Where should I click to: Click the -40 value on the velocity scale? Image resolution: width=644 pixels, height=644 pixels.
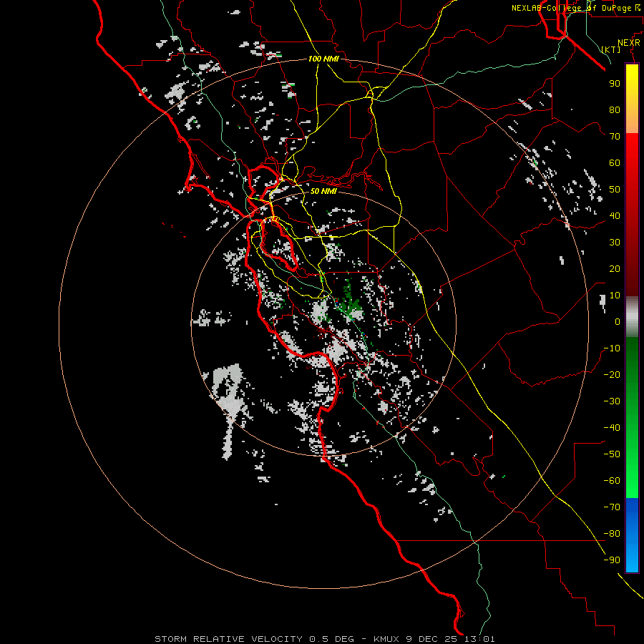pyautogui.click(x=612, y=428)
